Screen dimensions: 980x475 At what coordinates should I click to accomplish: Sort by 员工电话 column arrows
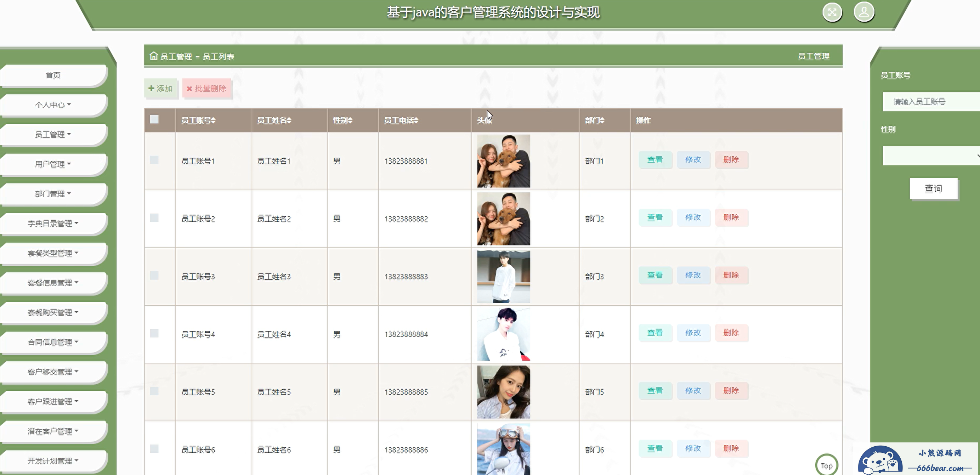[x=416, y=120]
